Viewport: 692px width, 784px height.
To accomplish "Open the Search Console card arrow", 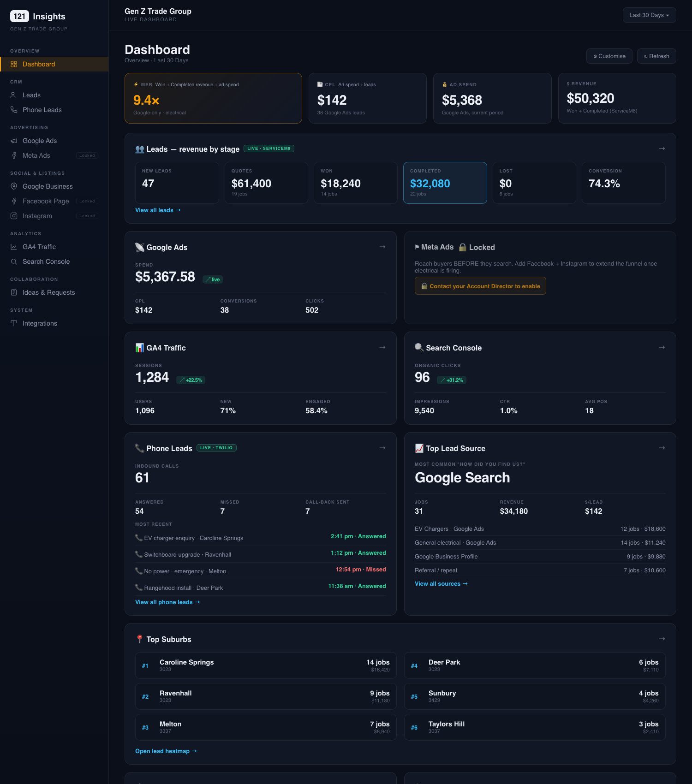I will (x=662, y=347).
